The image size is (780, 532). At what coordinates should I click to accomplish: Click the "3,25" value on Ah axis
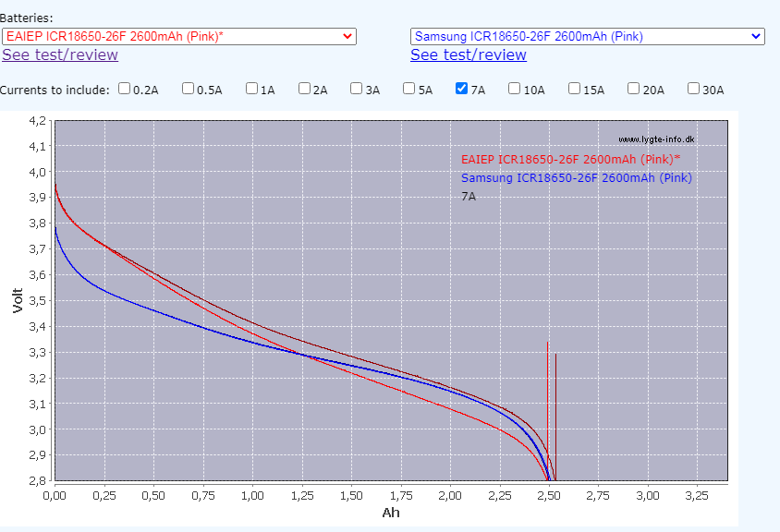[x=697, y=496]
